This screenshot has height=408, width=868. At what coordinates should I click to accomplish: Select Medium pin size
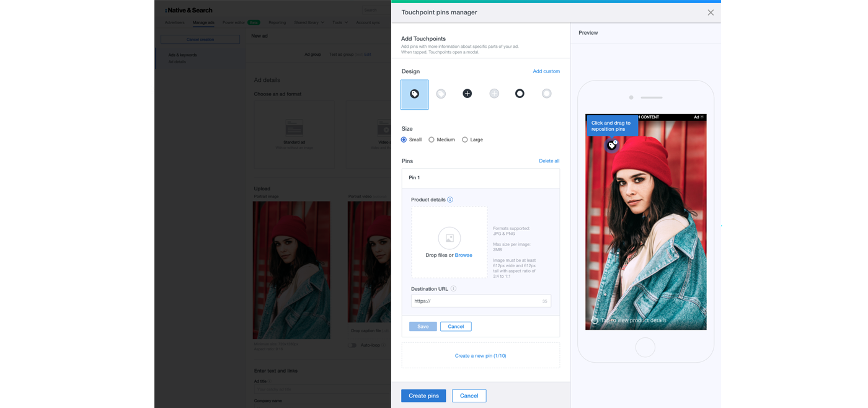pyautogui.click(x=432, y=140)
